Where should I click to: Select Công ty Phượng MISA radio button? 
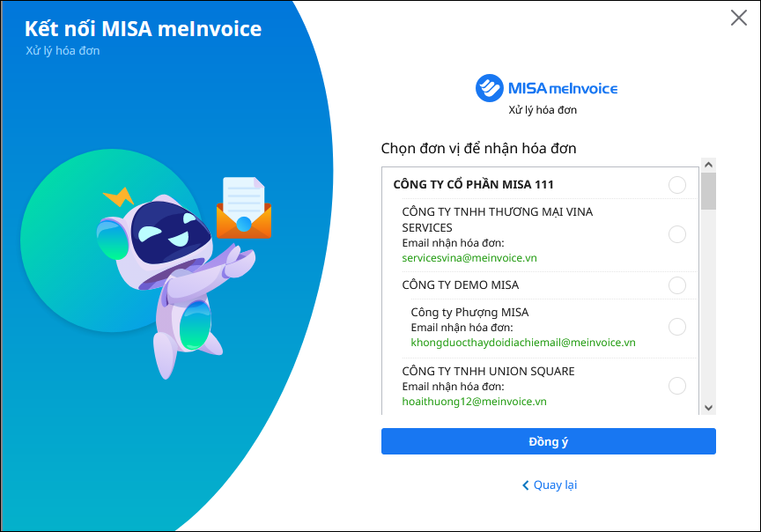[677, 327]
